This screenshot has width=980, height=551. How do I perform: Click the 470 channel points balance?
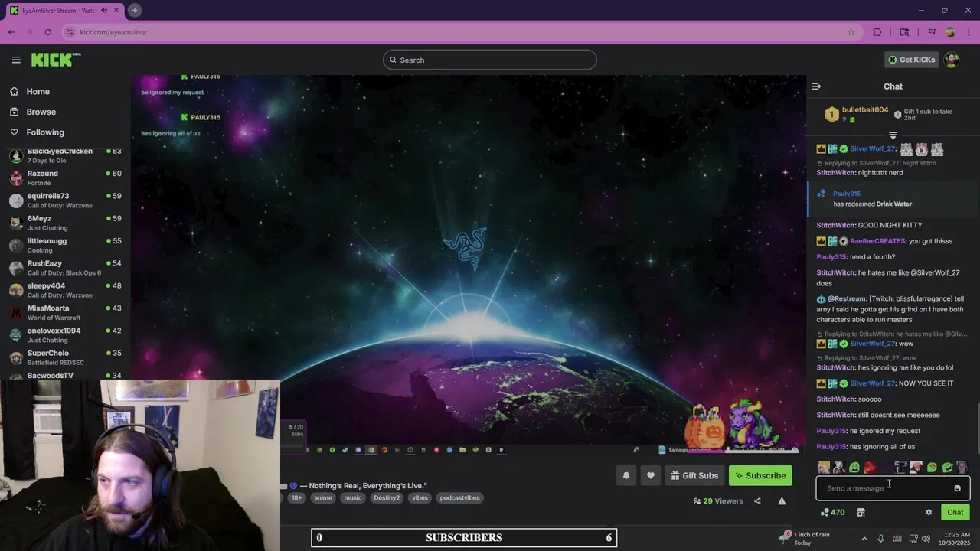832,513
